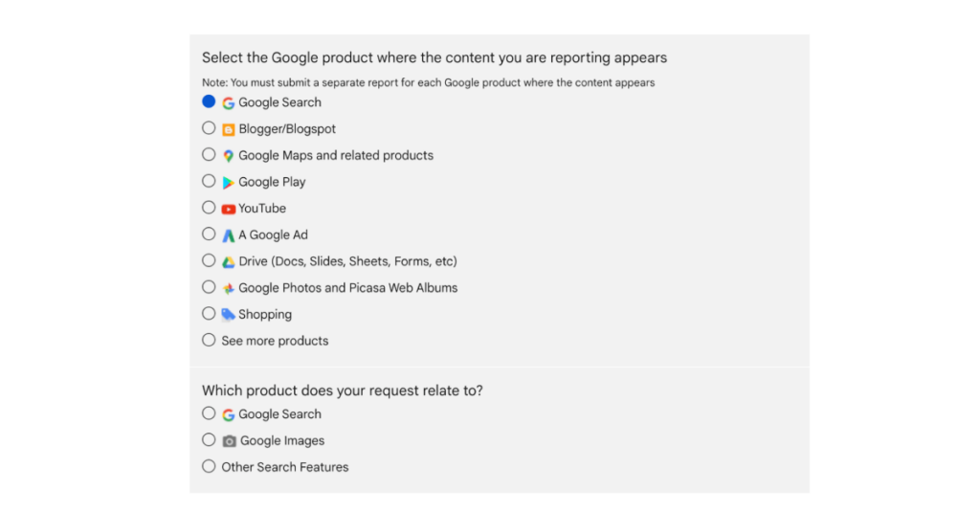Click the Google Play triangle icon
The height and width of the screenshot is (513, 980).
click(x=229, y=182)
